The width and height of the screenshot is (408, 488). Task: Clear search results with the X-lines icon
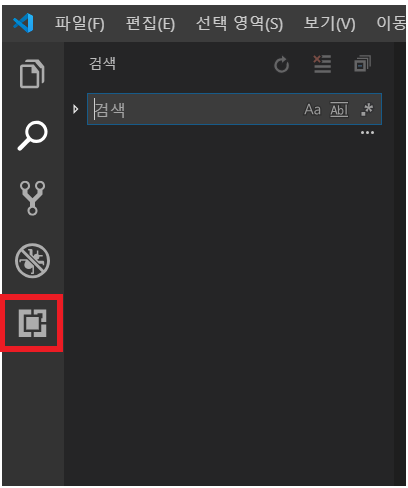point(322,64)
